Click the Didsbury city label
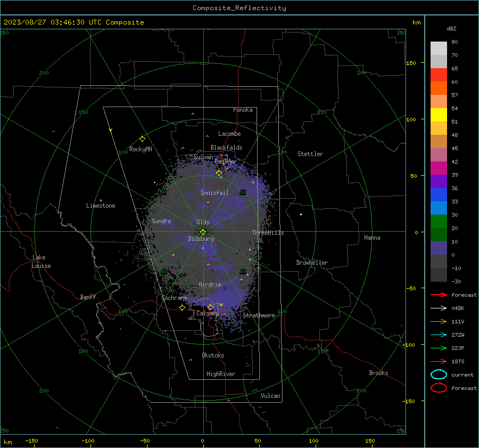 (201, 239)
